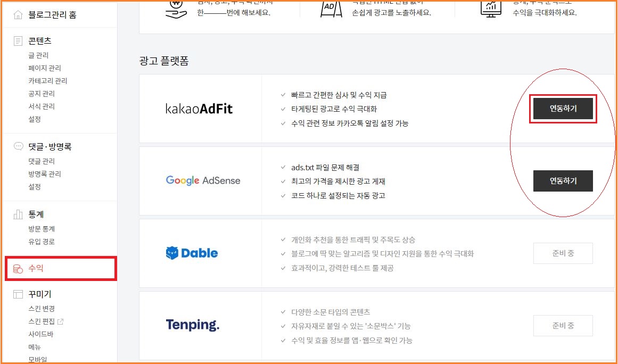618x364 pixels.
Task: Click the speech bubble icon beside 댓글·방명록
Action: [x=18, y=146]
